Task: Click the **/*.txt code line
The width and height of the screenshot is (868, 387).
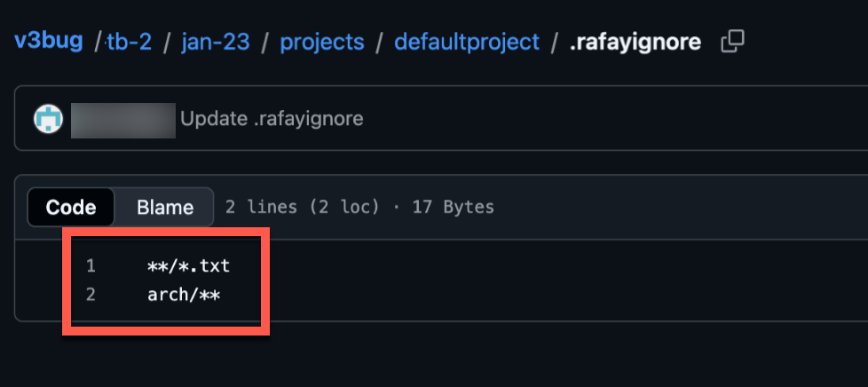Action: pyautogui.click(x=189, y=265)
